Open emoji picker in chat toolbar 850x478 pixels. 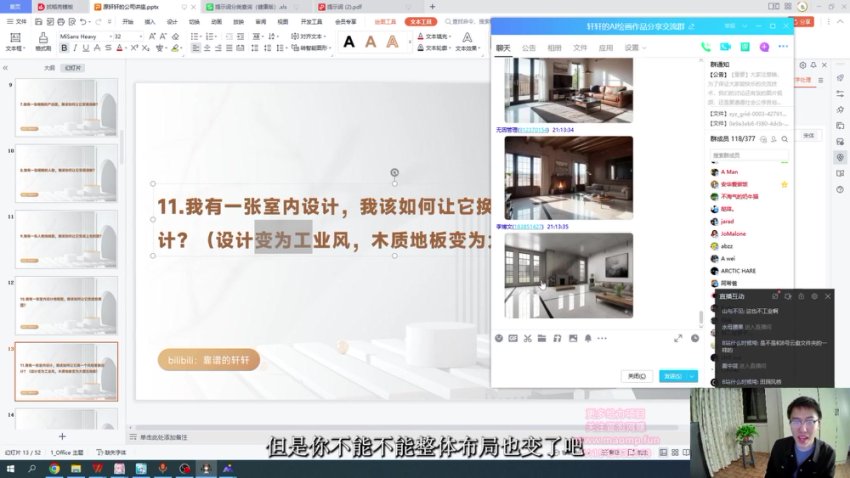[x=499, y=338]
